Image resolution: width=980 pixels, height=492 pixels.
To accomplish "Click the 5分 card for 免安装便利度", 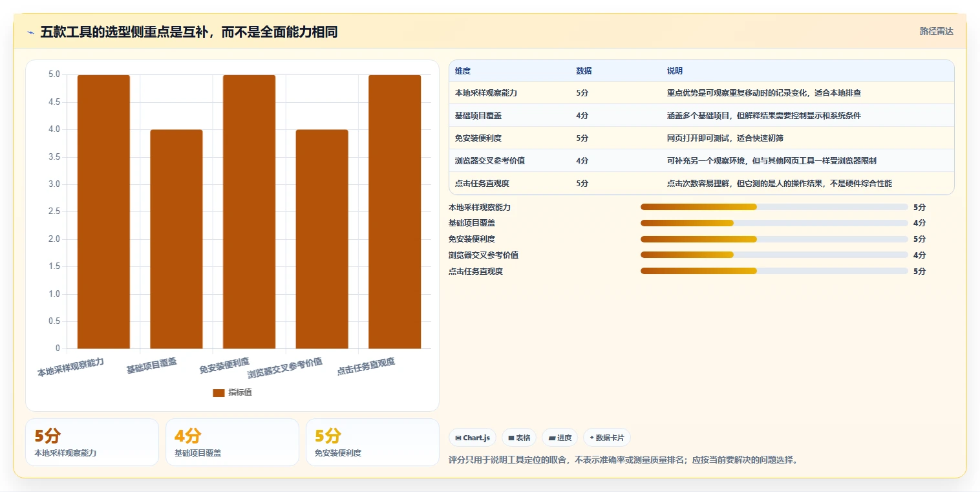I will pyautogui.click(x=372, y=442).
